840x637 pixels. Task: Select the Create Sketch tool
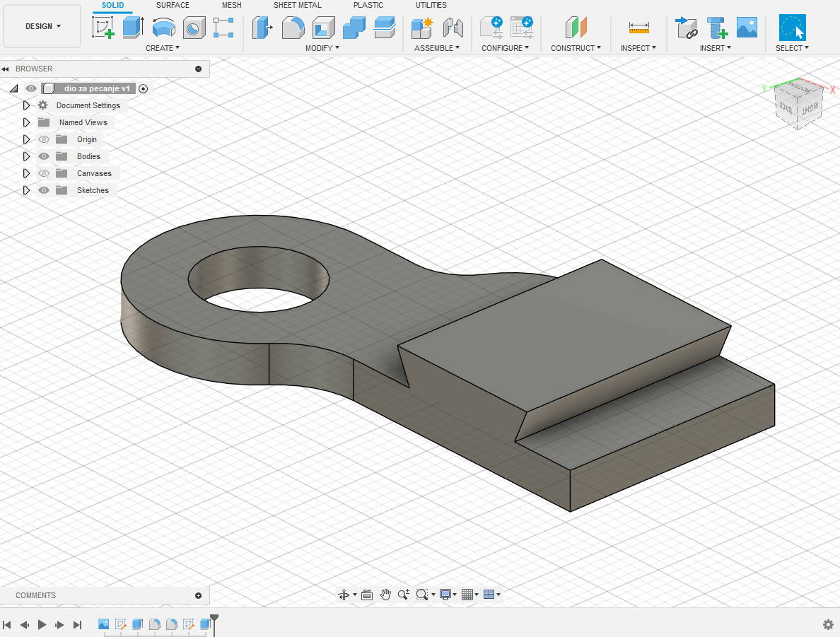[103, 28]
